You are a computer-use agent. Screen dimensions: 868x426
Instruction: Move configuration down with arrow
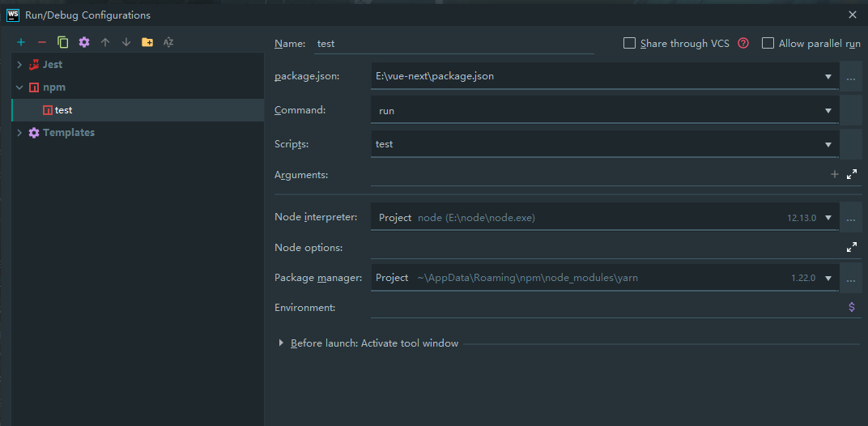[126, 42]
